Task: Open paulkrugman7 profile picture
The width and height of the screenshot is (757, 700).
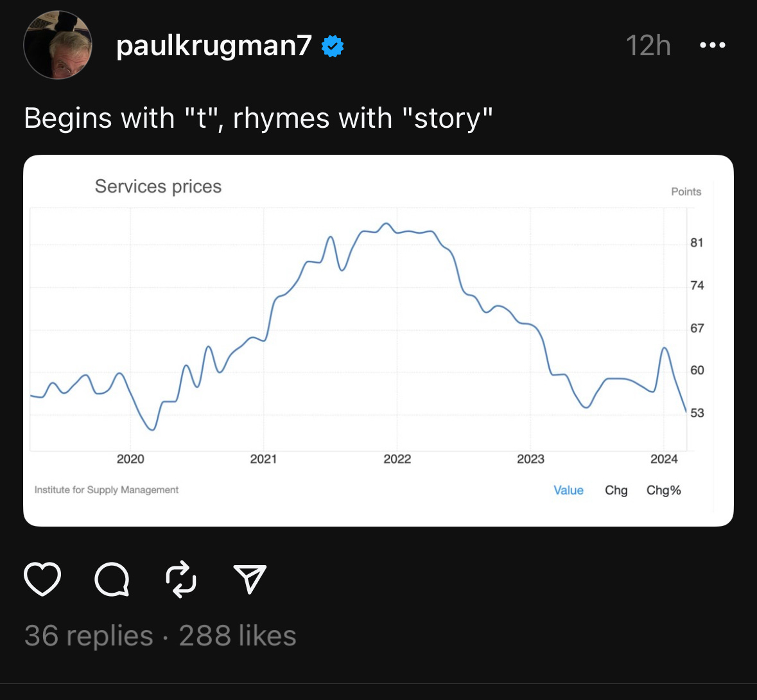Action: [58, 45]
